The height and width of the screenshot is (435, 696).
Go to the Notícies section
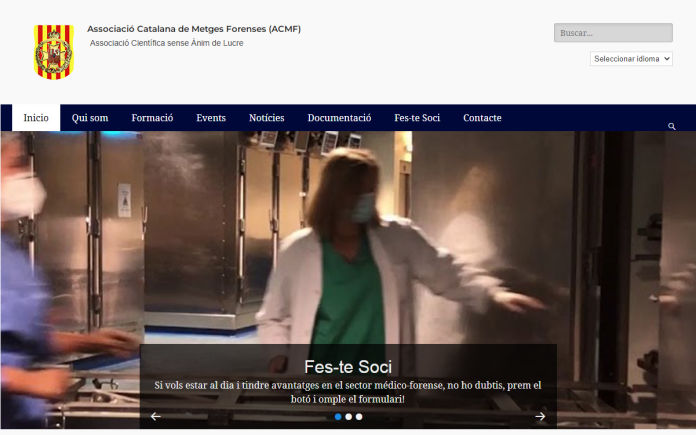point(266,118)
